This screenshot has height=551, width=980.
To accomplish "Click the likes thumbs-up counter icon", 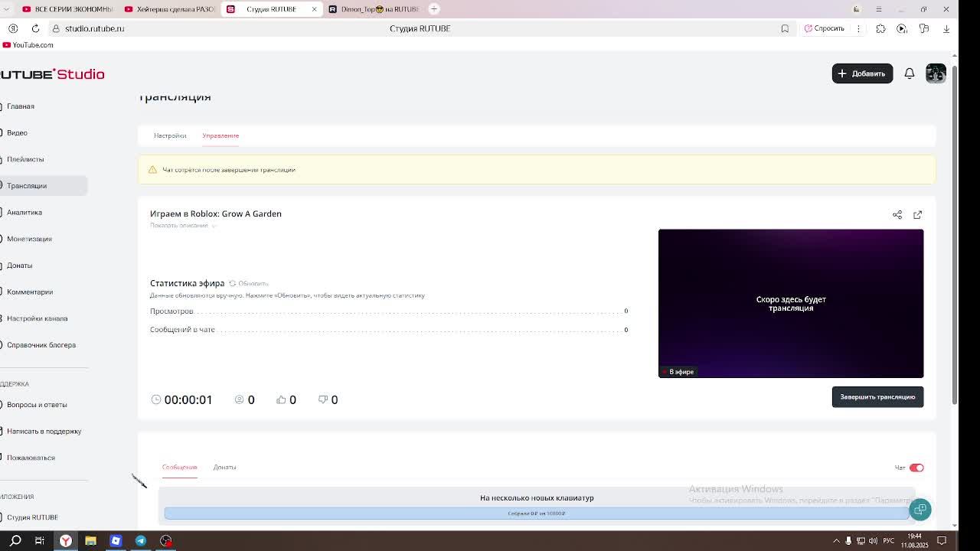I will 281,399.
